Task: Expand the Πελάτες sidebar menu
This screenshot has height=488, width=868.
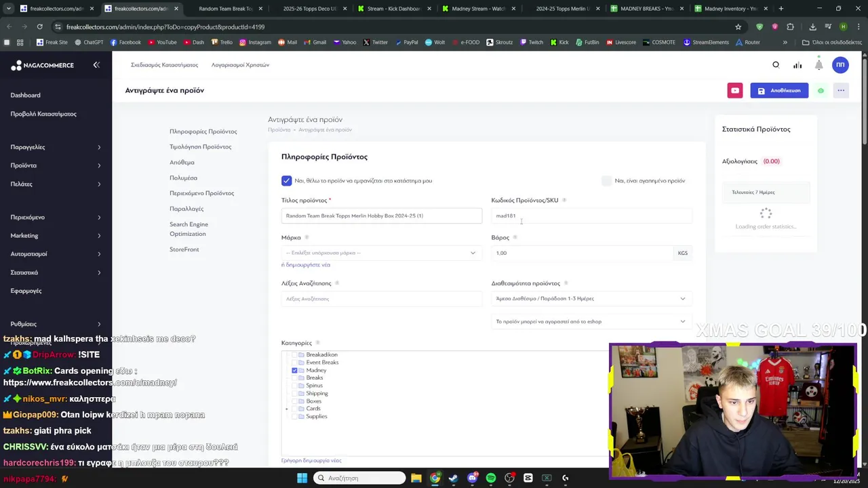Action: tap(56, 184)
